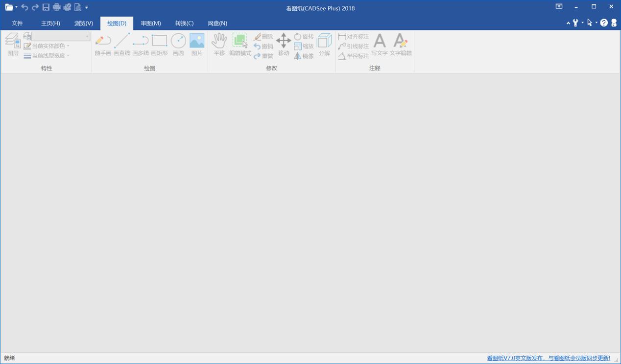Pick the 画圆 circle tool
This screenshot has height=364, width=621.
[178, 45]
